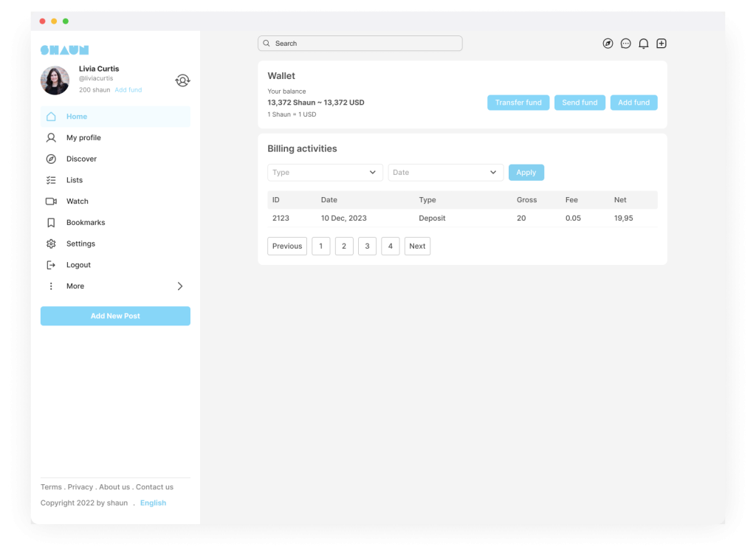The width and height of the screenshot is (756, 555).
Task: Open Watch menu item
Action: [x=115, y=201]
